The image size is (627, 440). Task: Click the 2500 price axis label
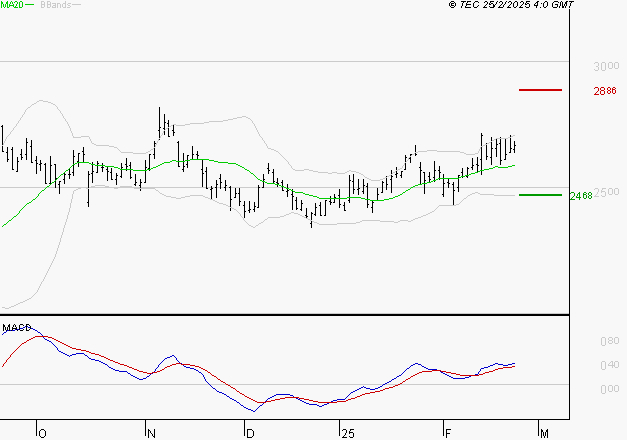coord(606,192)
